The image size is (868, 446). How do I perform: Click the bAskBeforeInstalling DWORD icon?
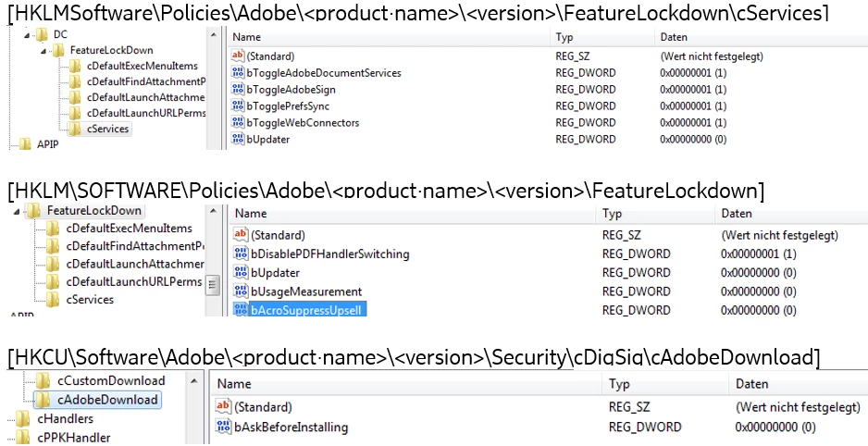(223, 426)
